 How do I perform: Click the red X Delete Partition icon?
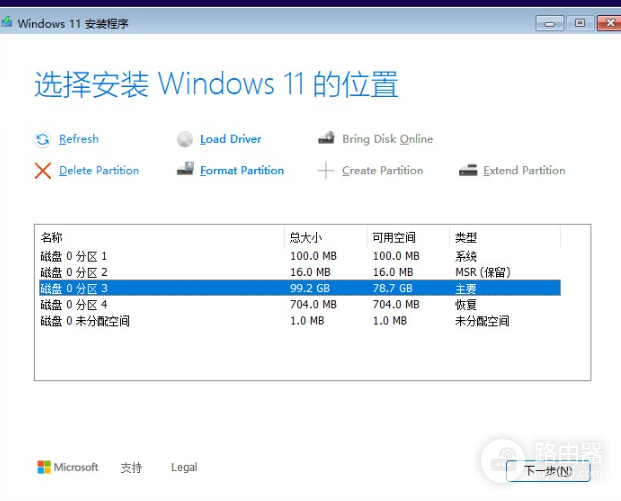click(42, 171)
